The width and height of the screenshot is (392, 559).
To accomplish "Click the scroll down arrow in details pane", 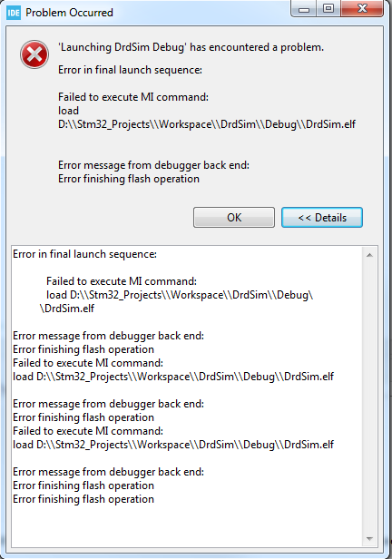I will [369, 539].
